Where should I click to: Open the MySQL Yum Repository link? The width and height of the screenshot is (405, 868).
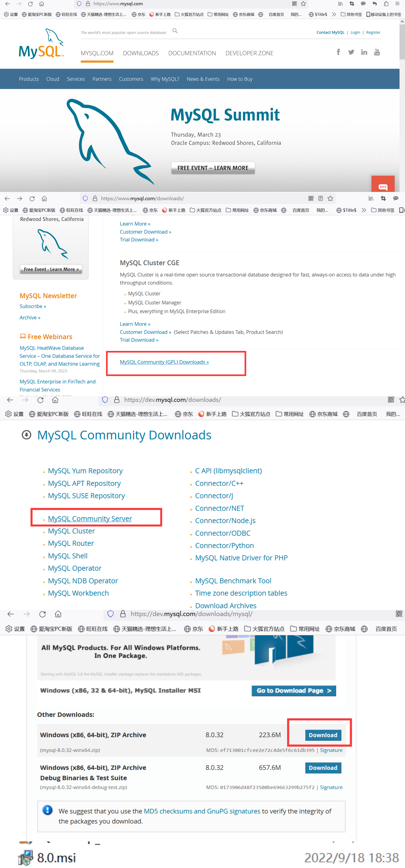point(85,471)
